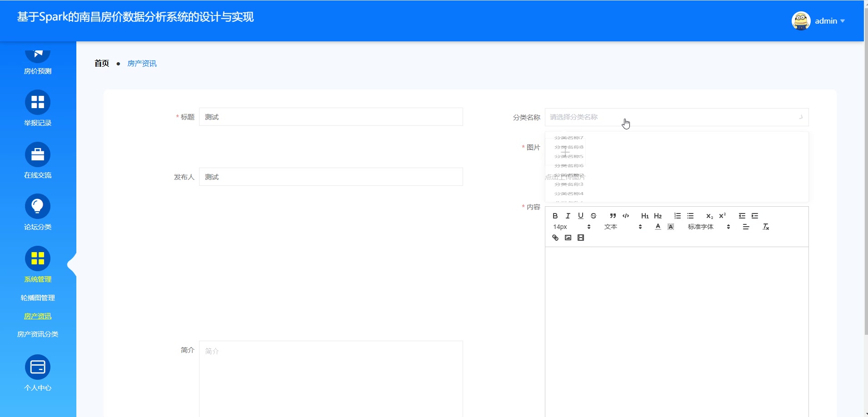This screenshot has height=417, width=868.
Task: Open the 文本 heading style dropdown
Action: [x=623, y=227]
